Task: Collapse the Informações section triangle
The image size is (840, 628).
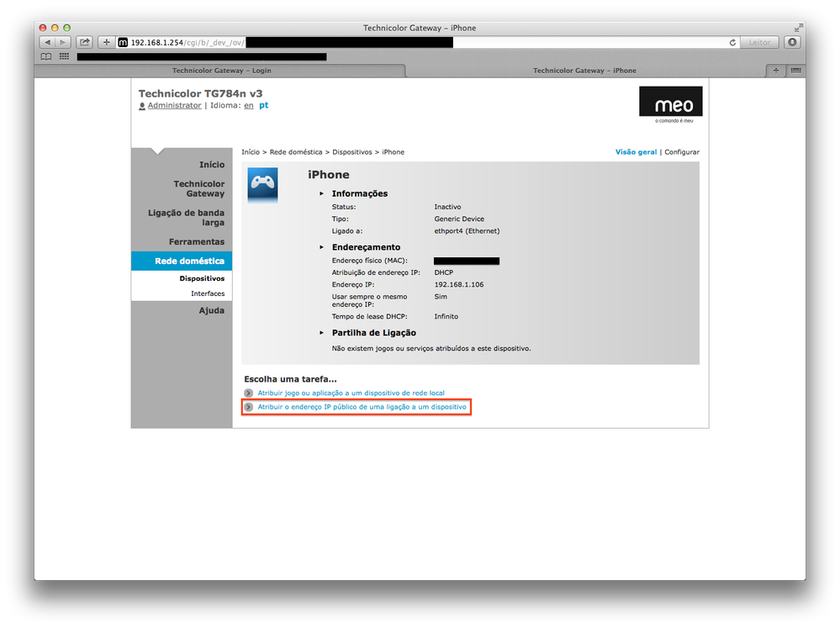Action: tap(321, 194)
